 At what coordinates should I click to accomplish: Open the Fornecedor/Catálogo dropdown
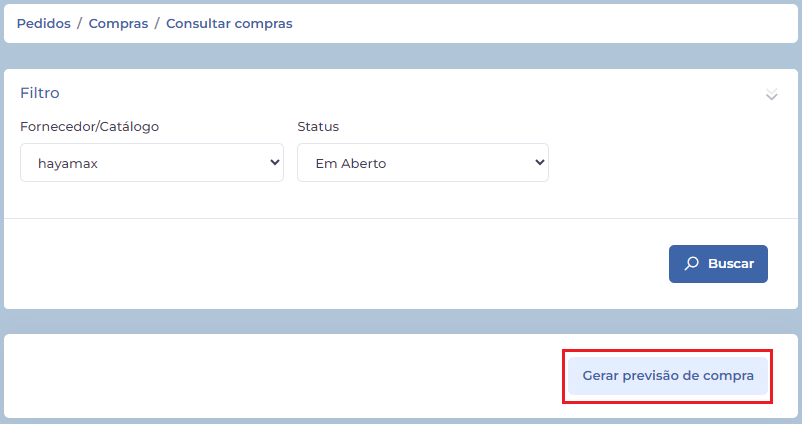pos(152,162)
